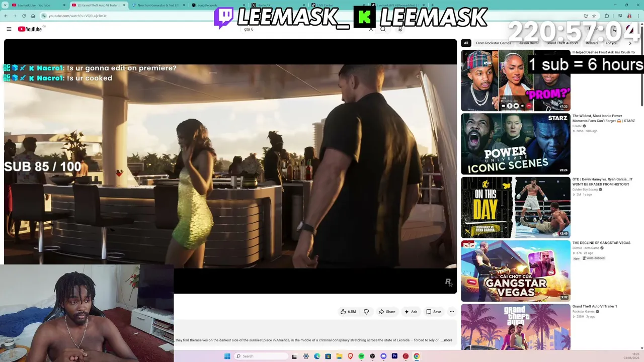Like the video with thumbs up

[348, 312]
